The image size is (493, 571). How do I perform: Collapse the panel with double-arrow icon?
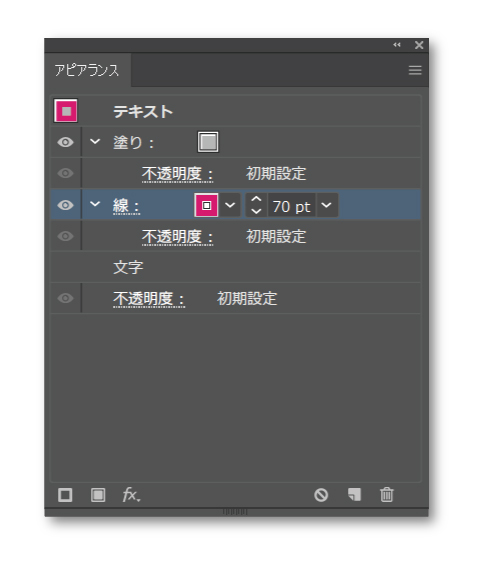click(397, 45)
